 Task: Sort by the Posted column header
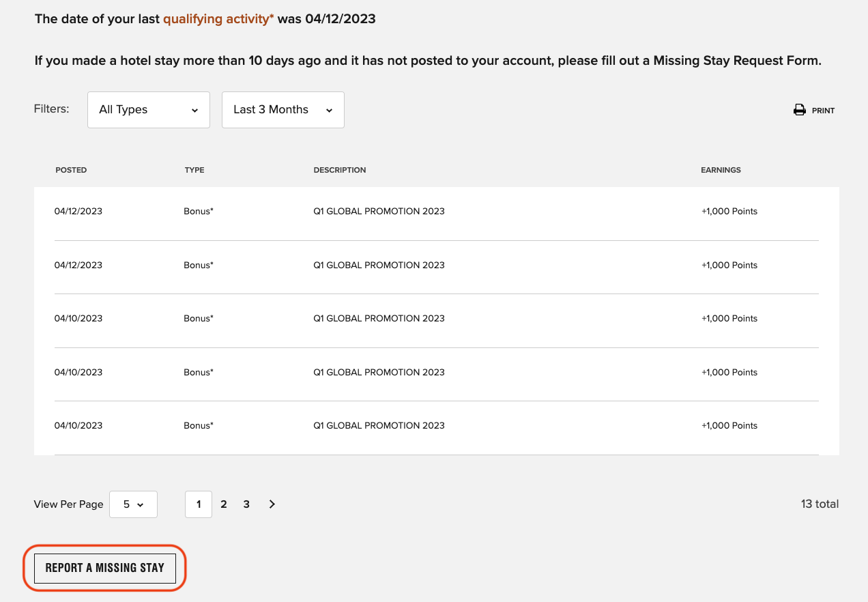[71, 170]
